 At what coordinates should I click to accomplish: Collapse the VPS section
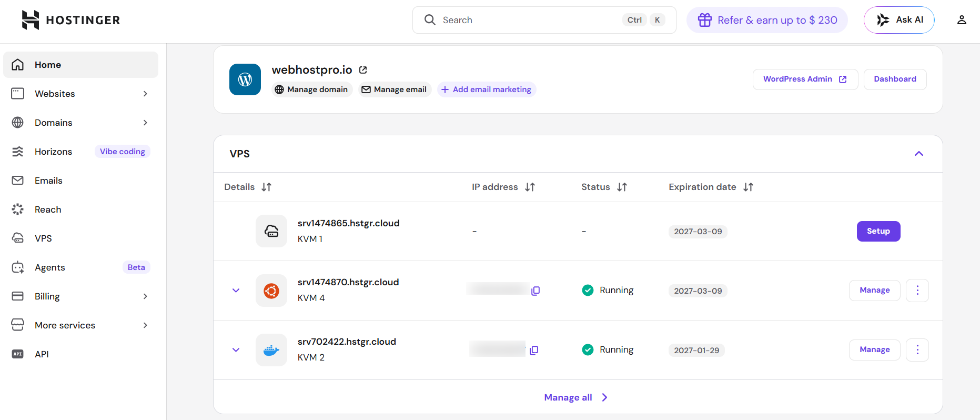919,154
